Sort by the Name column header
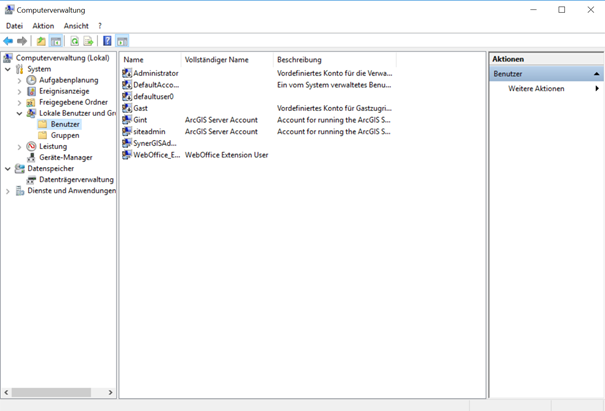The image size is (605, 411). click(x=150, y=60)
